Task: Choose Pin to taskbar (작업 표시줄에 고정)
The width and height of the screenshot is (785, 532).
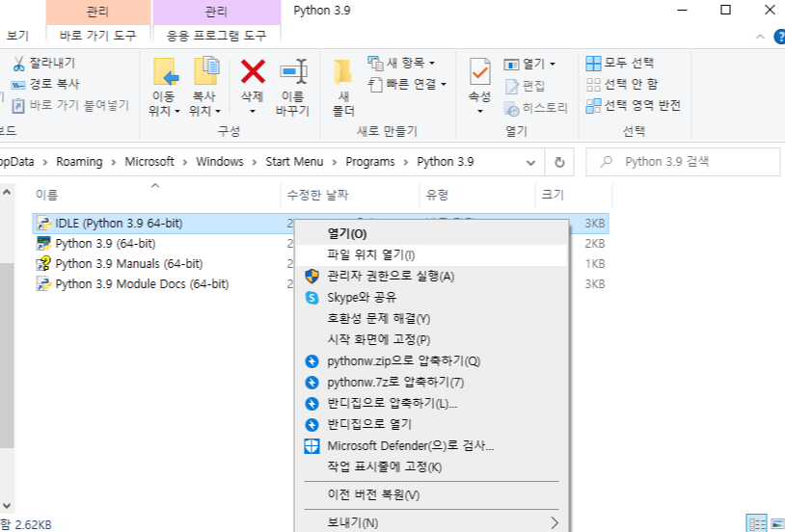Action: click(431, 466)
